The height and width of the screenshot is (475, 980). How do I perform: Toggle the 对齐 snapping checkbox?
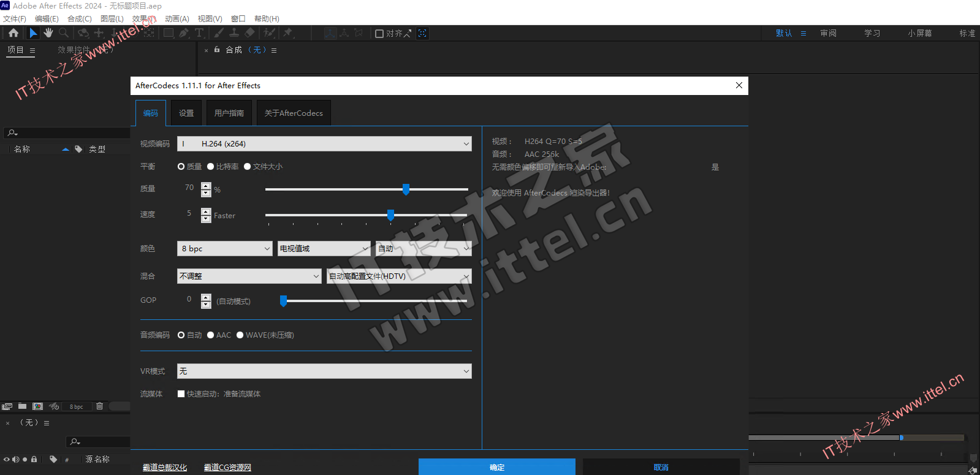pyautogui.click(x=379, y=34)
